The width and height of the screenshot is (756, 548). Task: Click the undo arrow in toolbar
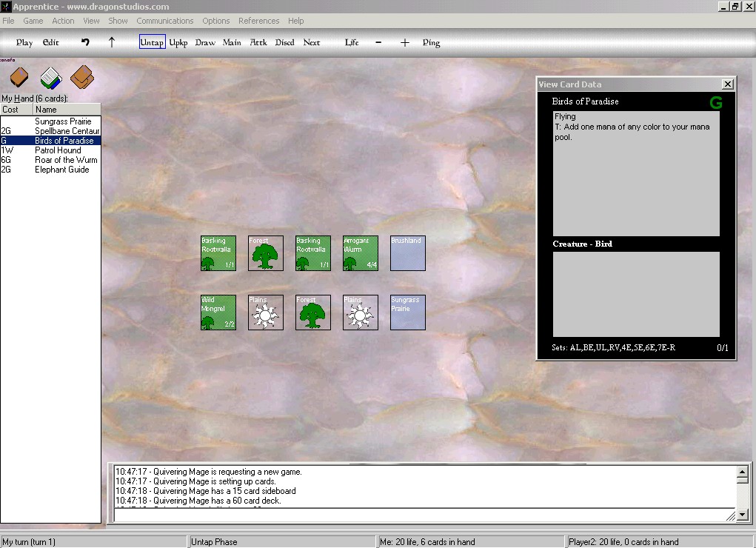click(85, 42)
